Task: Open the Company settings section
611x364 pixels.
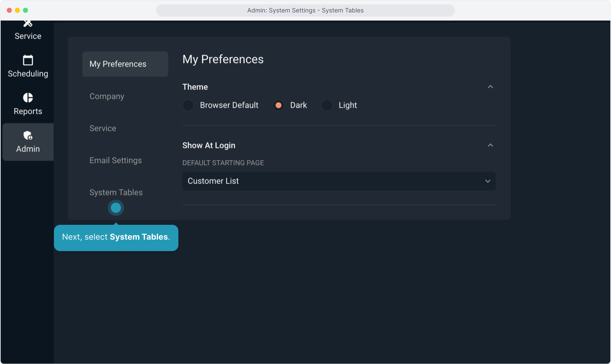Action: pos(107,96)
